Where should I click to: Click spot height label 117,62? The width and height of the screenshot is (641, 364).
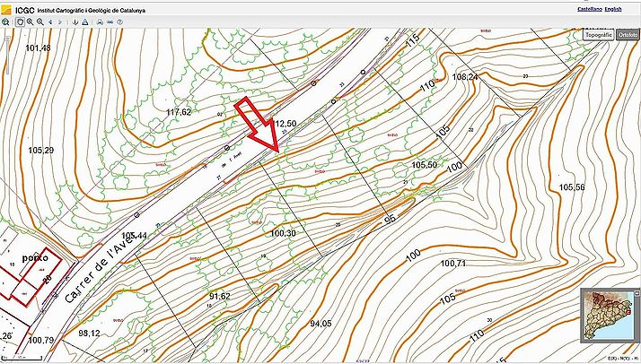(179, 112)
